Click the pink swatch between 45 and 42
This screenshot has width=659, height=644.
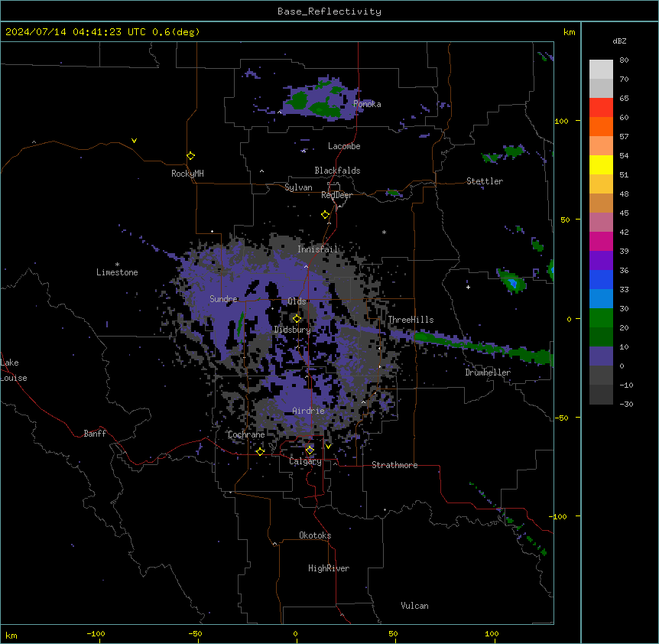pyautogui.click(x=601, y=222)
